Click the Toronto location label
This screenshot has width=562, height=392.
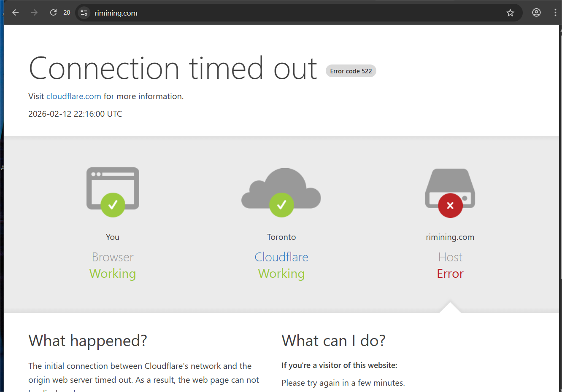click(x=281, y=237)
